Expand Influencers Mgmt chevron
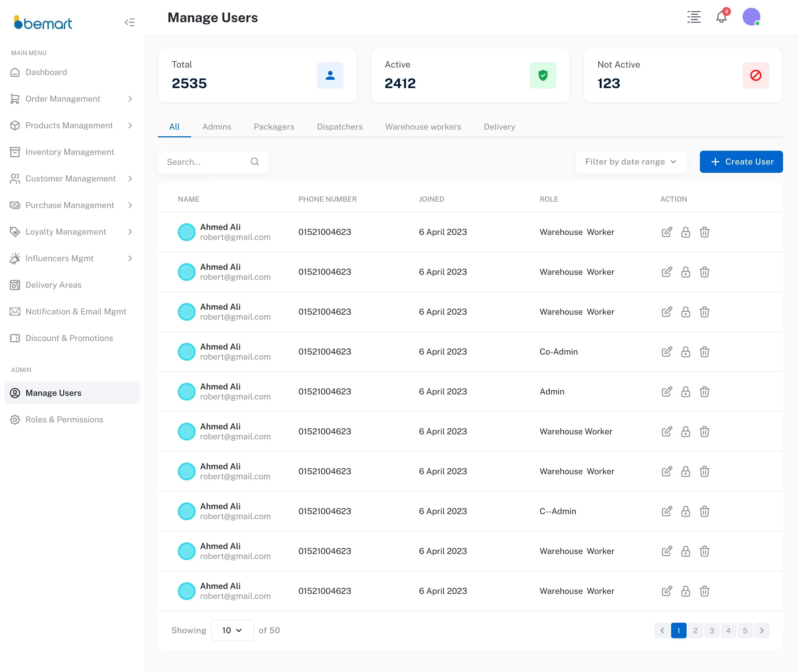798x672 pixels. 130,259
